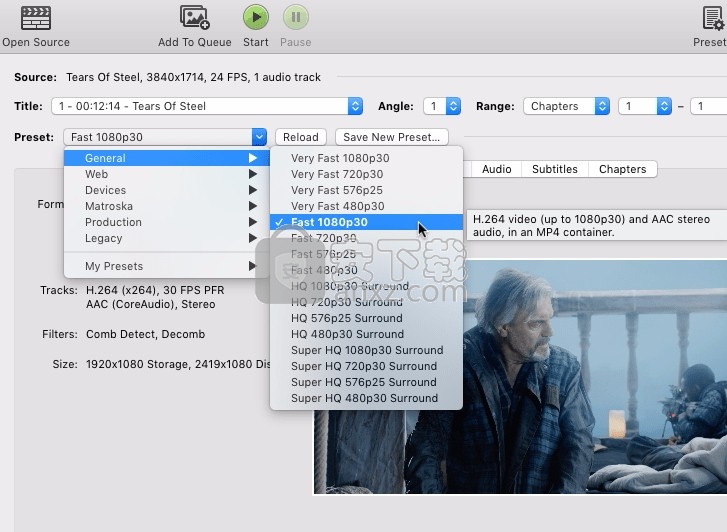
Task: Open the Presets panel icon
Action: [713, 19]
